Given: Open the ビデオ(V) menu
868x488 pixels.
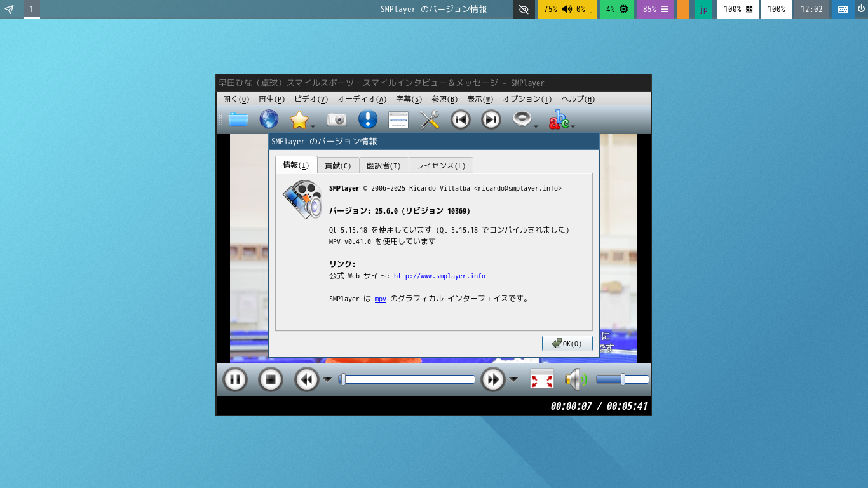Looking at the screenshot, I should (x=311, y=99).
